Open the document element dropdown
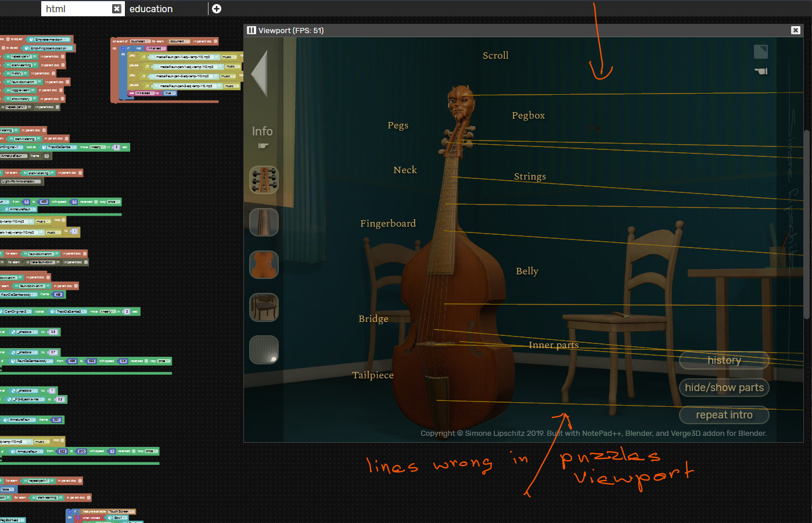Screen dimensions: 812x523 click(x=179, y=41)
